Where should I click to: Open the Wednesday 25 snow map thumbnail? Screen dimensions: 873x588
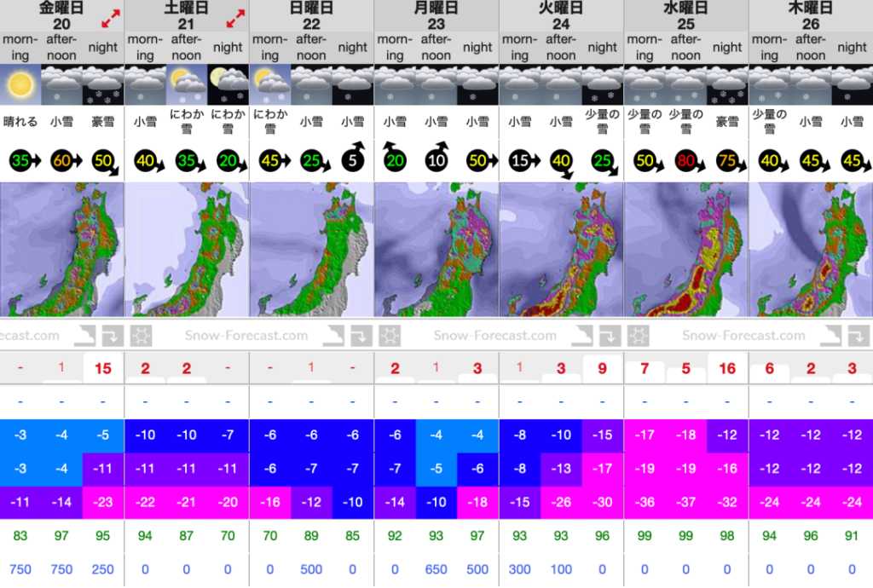coord(686,249)
